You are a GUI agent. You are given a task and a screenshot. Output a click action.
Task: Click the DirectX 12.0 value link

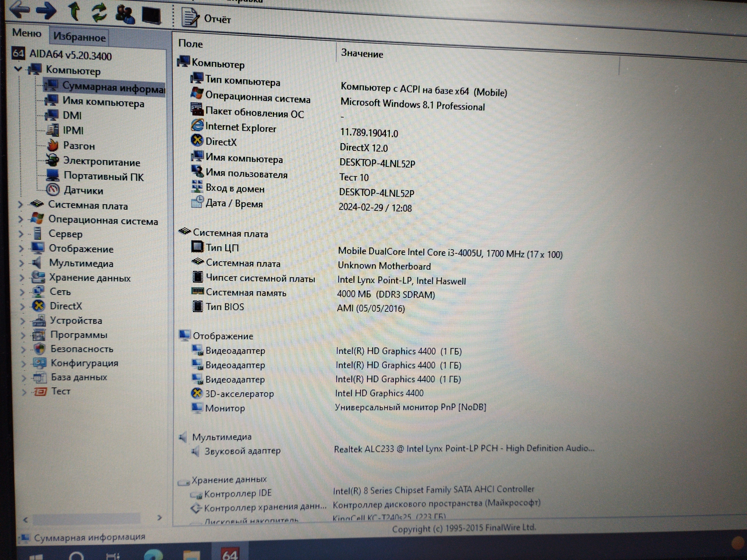[x=363, y=148]
